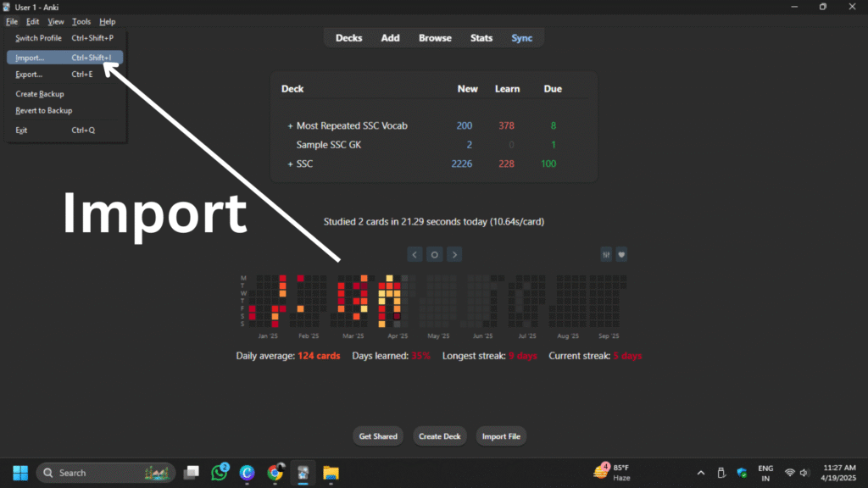Show hidden system tray icons

pyautogui.click(x=701, y=473)
